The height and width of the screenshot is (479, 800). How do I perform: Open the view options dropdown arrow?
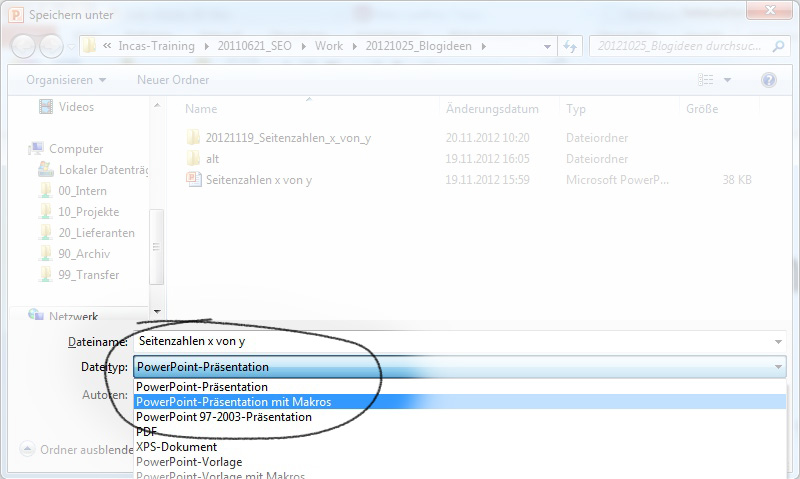728,80
